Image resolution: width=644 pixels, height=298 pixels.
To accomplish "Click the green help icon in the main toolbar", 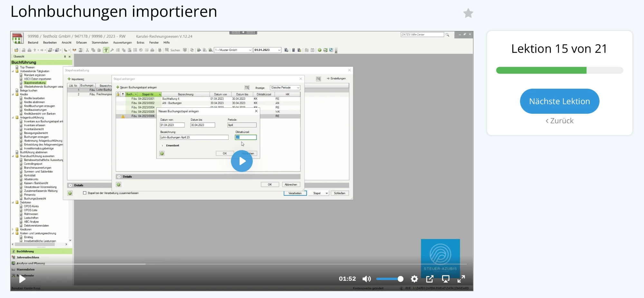I will (x=319, y=50).
